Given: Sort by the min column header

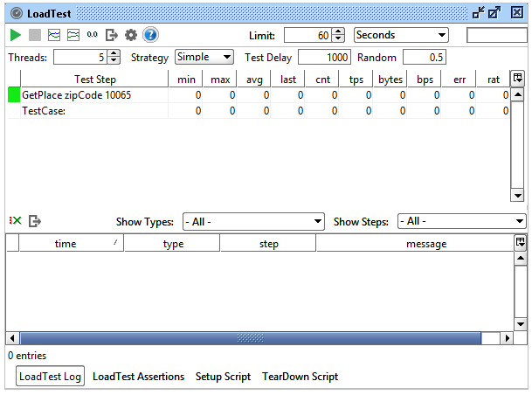Looking at the screenshot, I should coord(186,79).
